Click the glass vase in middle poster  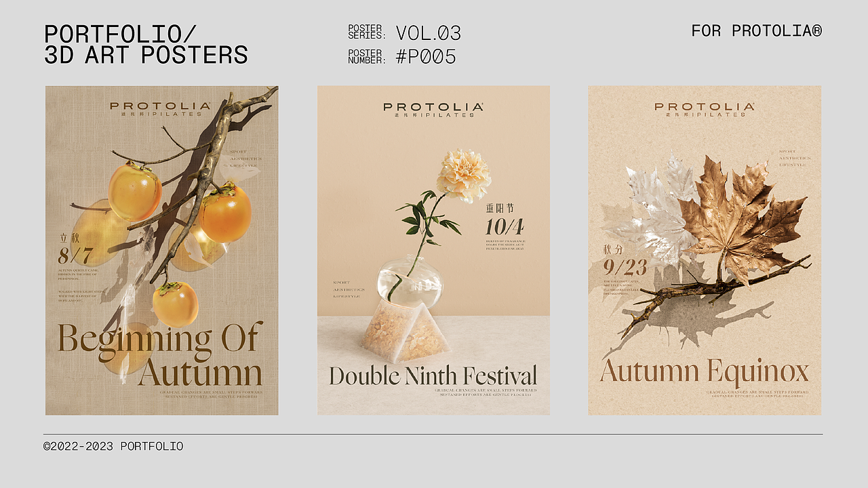coord(410,279)
